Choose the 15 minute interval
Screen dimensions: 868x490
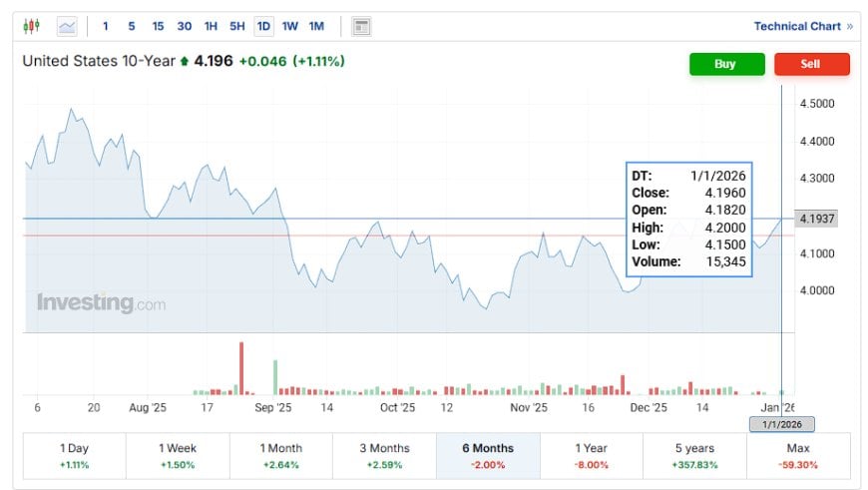[x=158, y=26]
